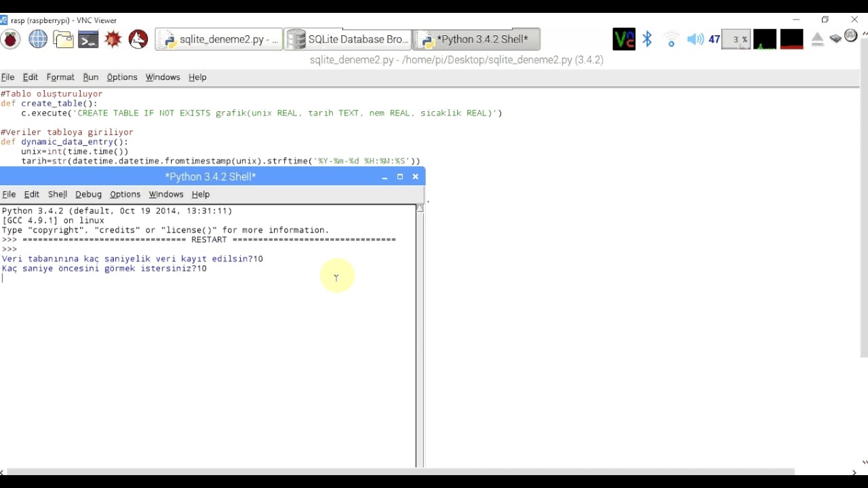
Task: Click the Python Shell title bar text
Action: [x=210, y=177]
